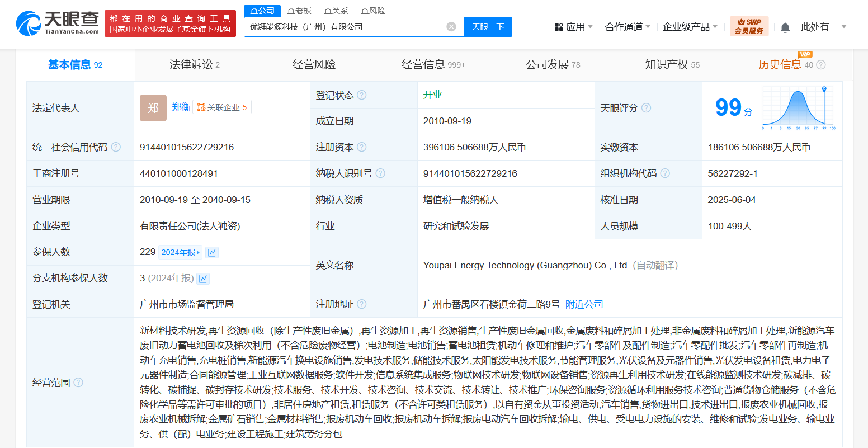
Task: Click help icon next to 登记状态
Action: point(362,95)
